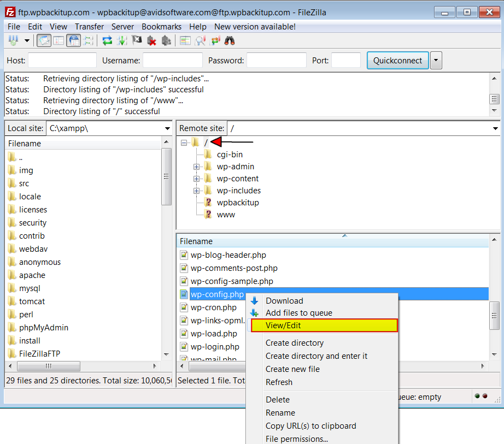Toggle synchronized browsing
The width and height of the screenshot is (504, 444).
pos(215,41)
